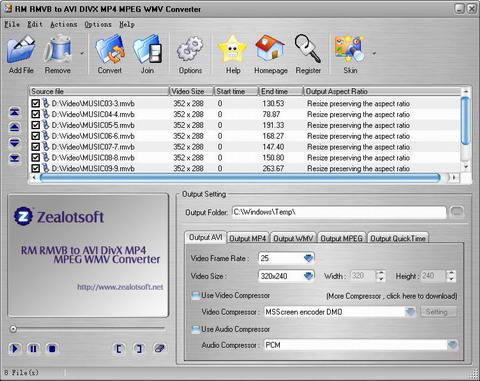
Task: Switch to the Output MP4 tab
Action: 248,238
